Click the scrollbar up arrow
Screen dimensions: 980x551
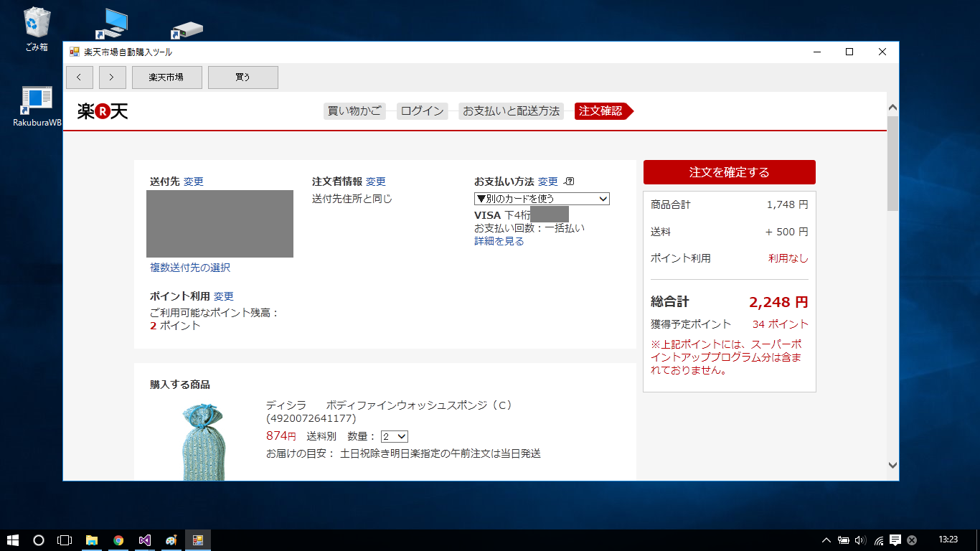click(892, 108)
